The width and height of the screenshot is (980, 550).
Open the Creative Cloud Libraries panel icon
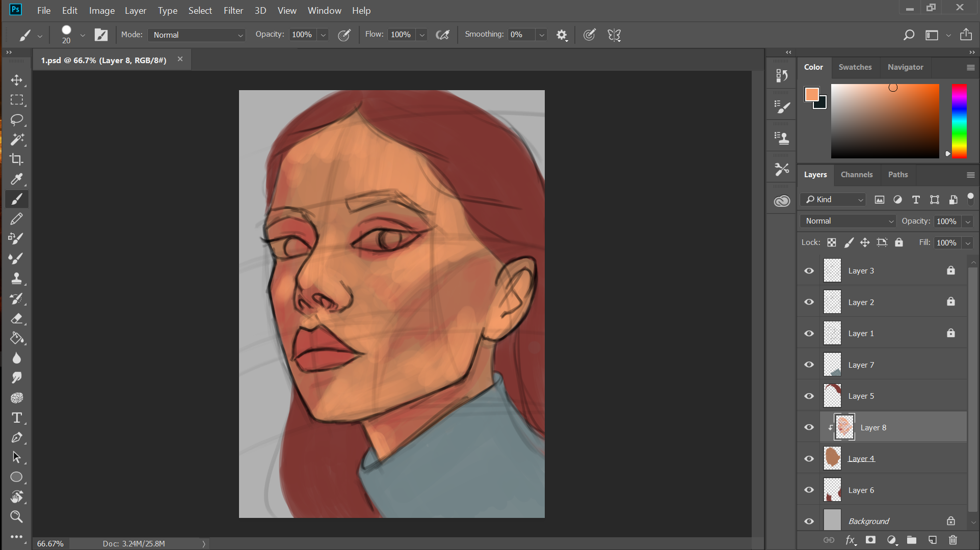(782, 201)
